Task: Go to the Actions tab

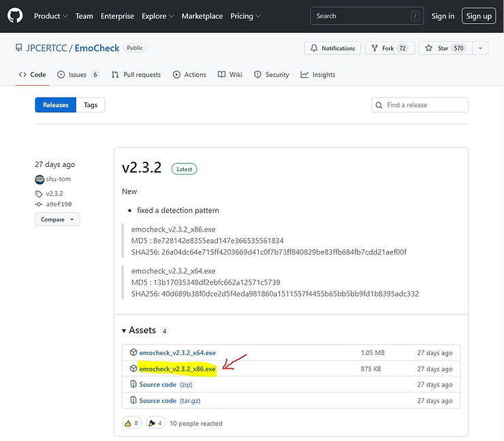Action: tap(189, 74)
